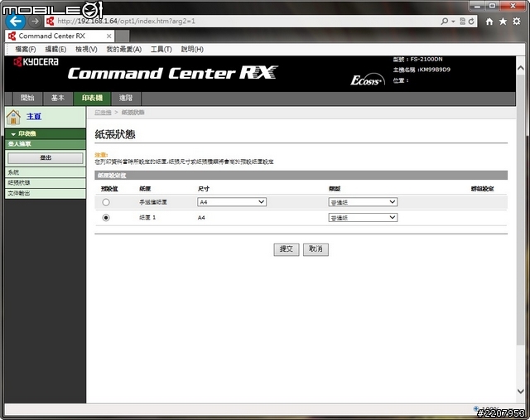The height and width of the screenshot is (420, 530).
Task: Open the media type dropdown for manual tray
Action: coord(363,202)
